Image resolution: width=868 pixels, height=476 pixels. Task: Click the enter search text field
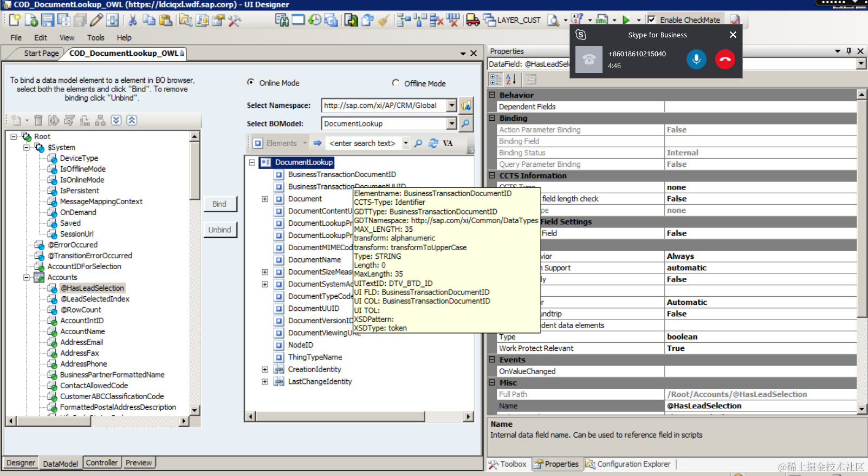(362, 143)
